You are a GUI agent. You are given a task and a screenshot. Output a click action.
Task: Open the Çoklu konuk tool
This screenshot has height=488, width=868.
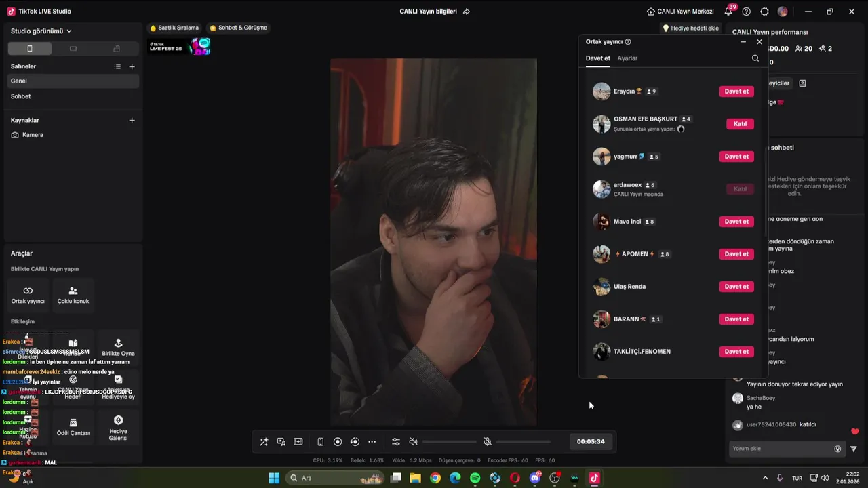tap(73, 295)
